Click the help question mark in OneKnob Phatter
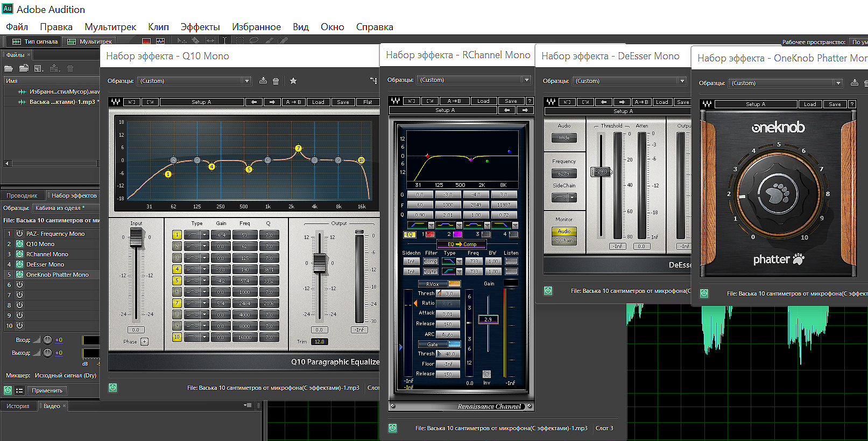868x441 pixels. [x=852, y=104]
